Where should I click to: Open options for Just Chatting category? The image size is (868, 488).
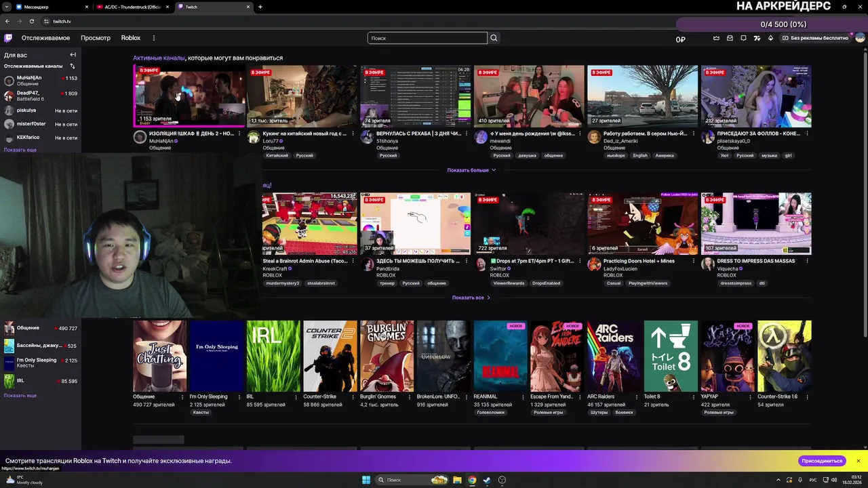point(182,396)
